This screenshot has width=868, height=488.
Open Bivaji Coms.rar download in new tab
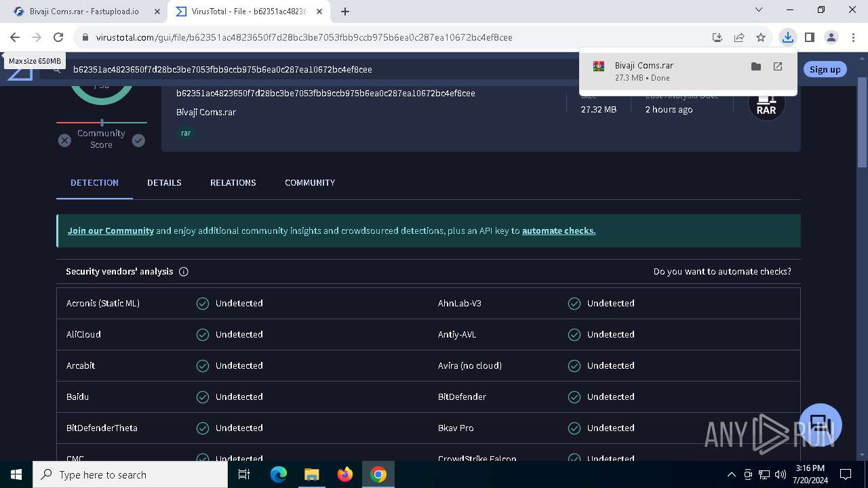(x=778, y=66)
